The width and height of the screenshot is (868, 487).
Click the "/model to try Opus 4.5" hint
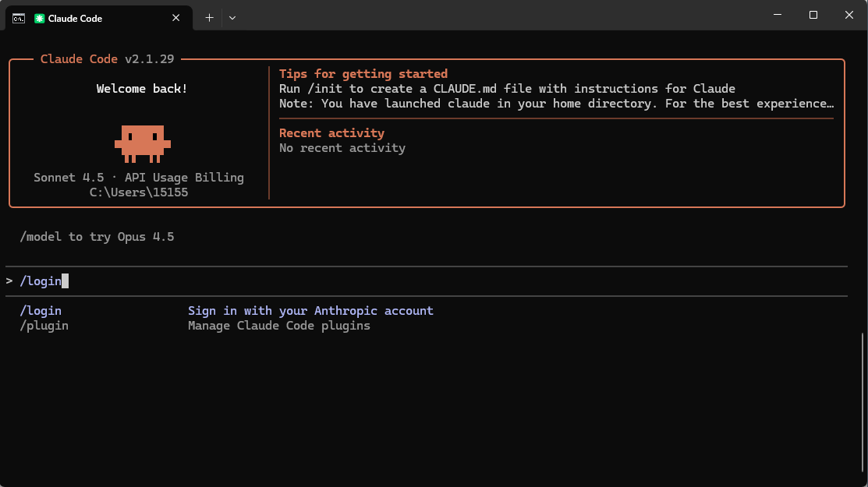(97, 237)
